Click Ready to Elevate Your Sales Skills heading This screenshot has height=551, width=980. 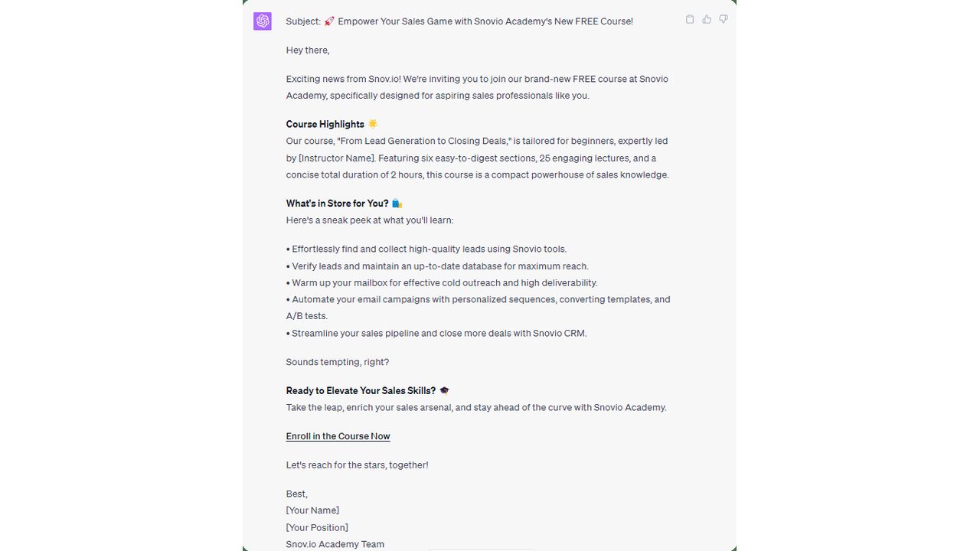point(361,390)
